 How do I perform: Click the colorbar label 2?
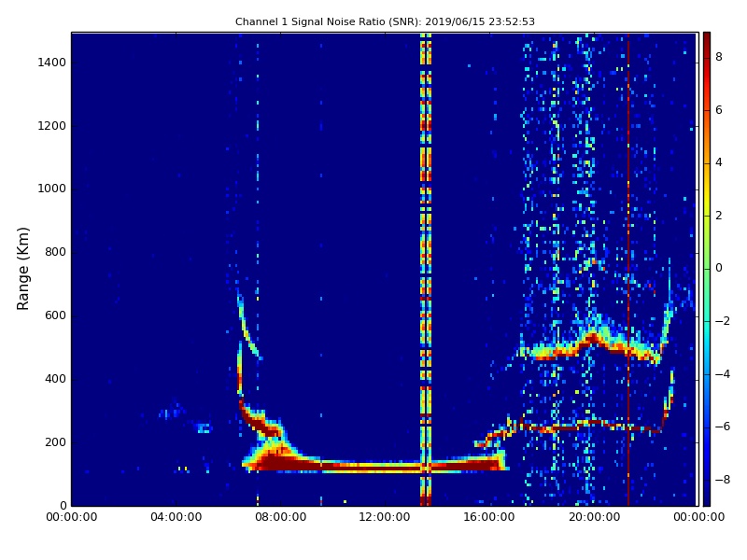(719, 216)
